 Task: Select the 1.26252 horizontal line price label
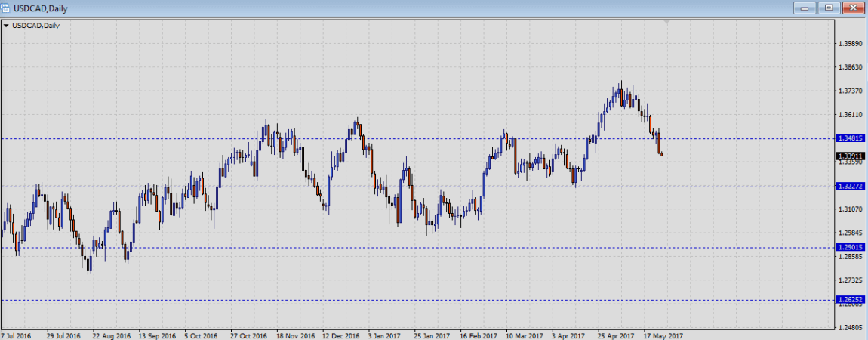851,299
